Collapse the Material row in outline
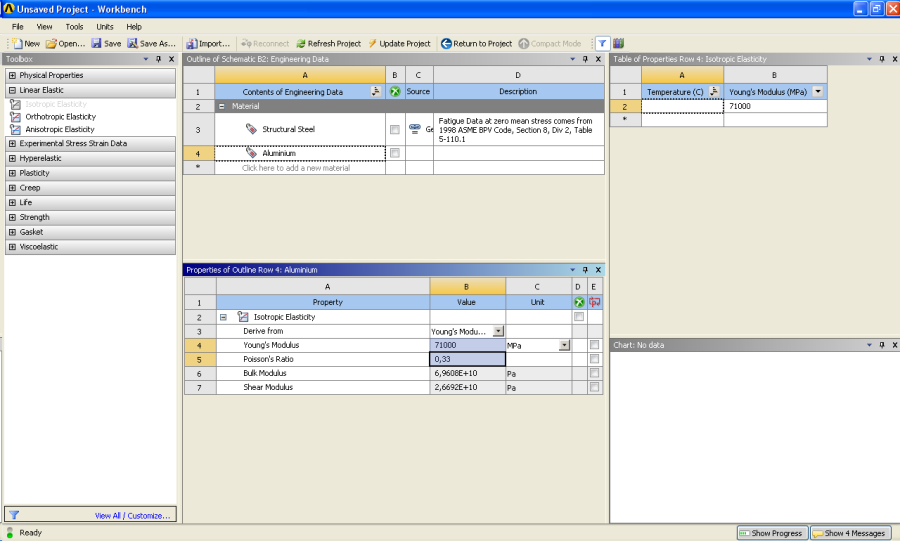Image resolution: width=900 pixels, height=541 pixels. point(222,106)
